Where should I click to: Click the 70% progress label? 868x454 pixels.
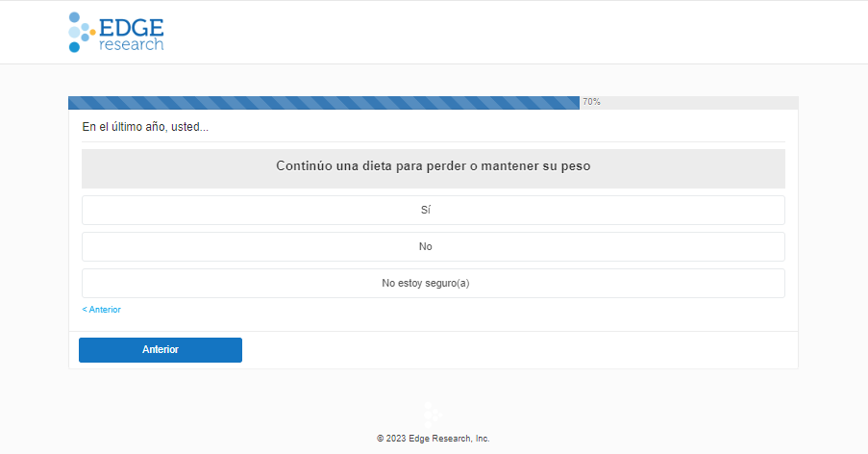pos(591,102)
